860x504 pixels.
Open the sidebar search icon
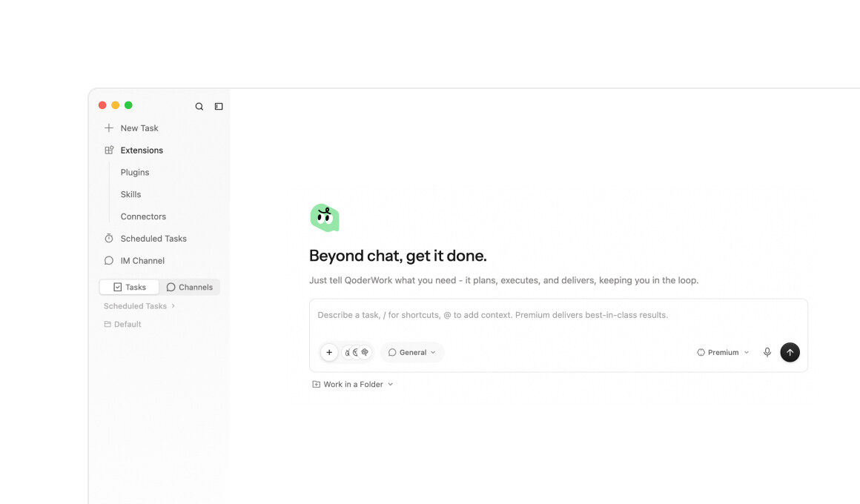coord(199,107)
